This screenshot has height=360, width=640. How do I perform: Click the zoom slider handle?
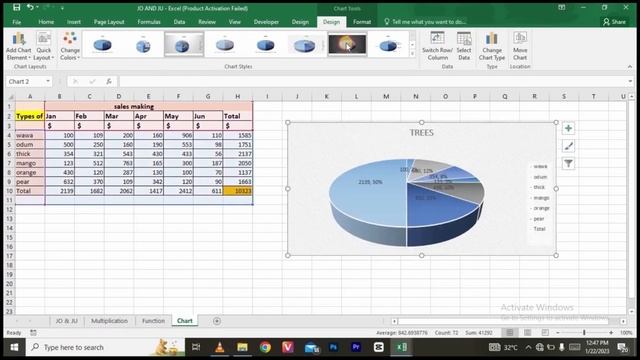click(x=584, y=333)
